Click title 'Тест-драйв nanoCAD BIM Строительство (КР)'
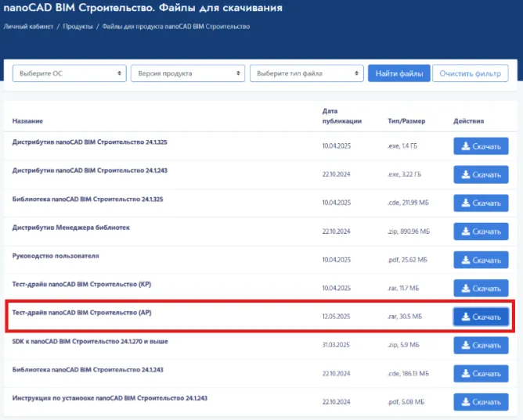Viewport: 523px width, 420px height. pyautogui.click(x=81, y=285)
